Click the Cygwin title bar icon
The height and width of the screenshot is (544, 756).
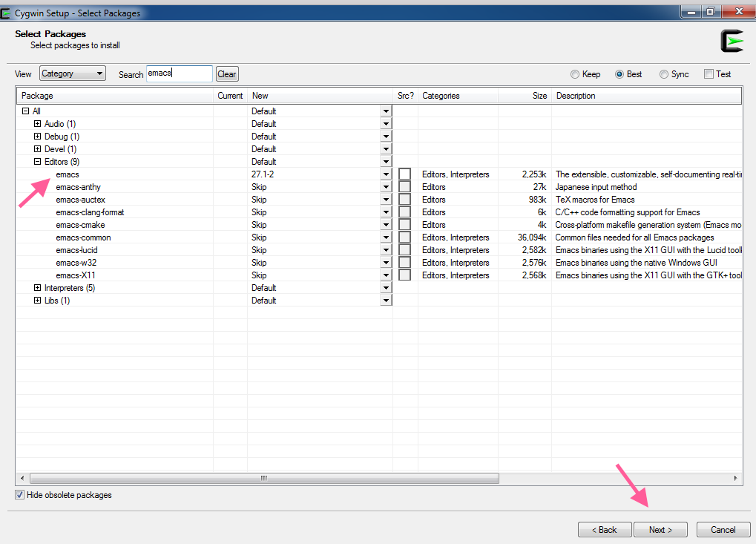point(5,13)
